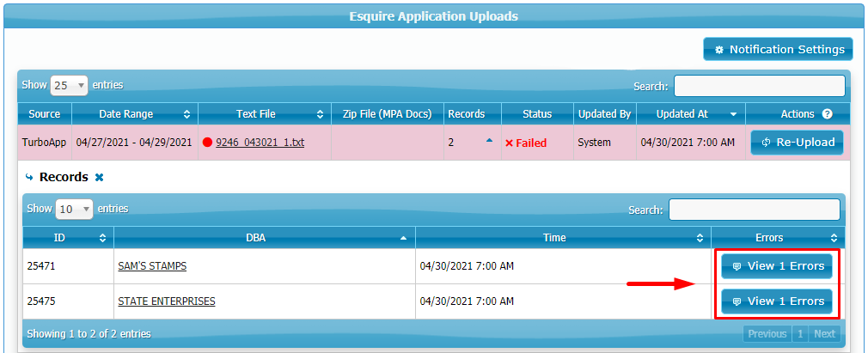
Task: Close the Records panel with the X icon
Action: 99,178
